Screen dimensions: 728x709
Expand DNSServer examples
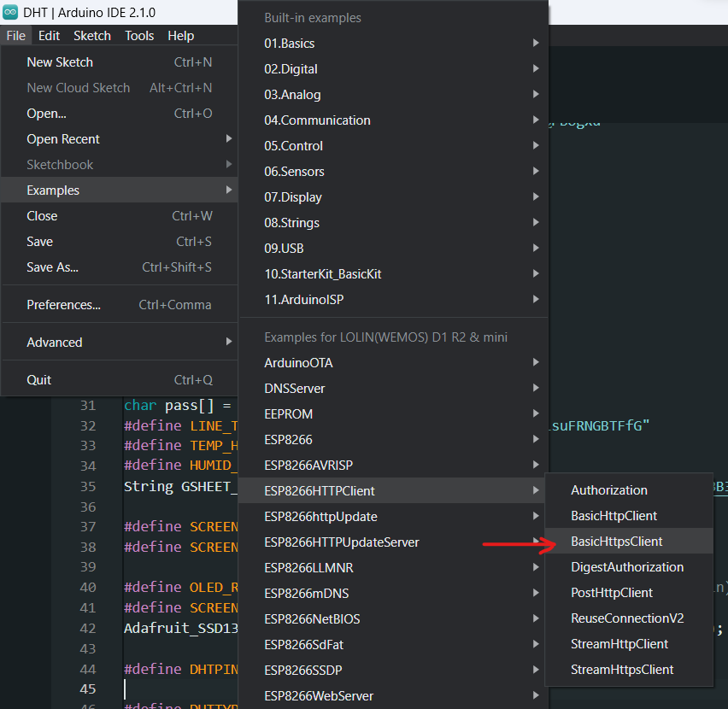(x=393, y=389)
